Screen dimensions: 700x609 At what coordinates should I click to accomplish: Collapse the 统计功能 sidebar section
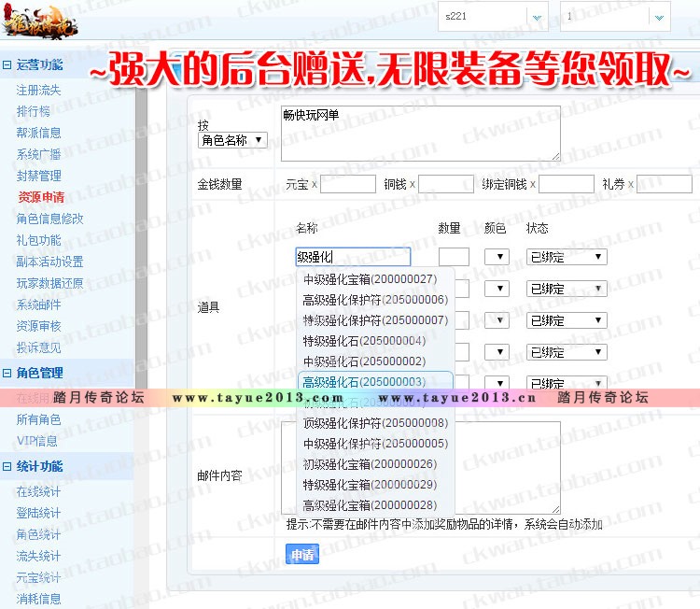point(7,466)
